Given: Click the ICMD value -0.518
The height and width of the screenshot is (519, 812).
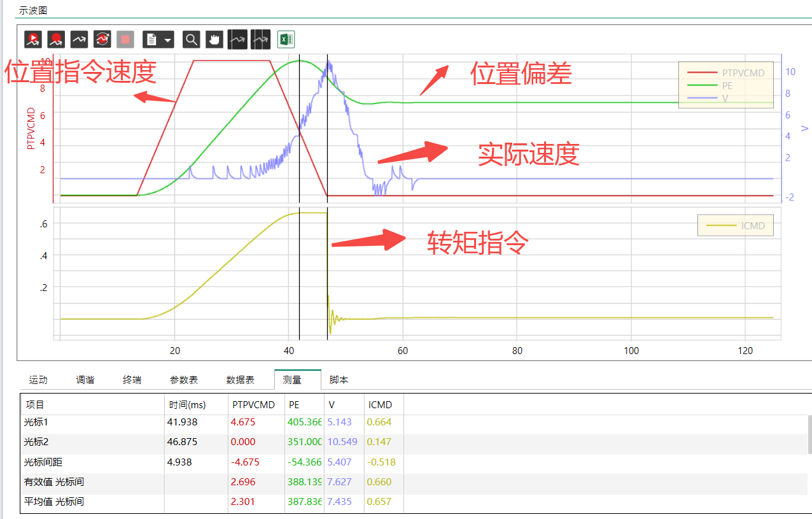Looking at the screenshot, I should pos(381,462).
